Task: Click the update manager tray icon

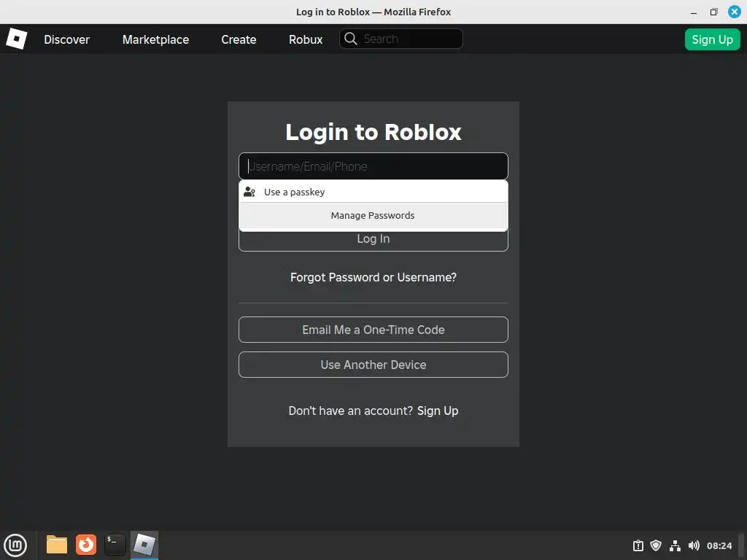Action: [x=638, y=545]
